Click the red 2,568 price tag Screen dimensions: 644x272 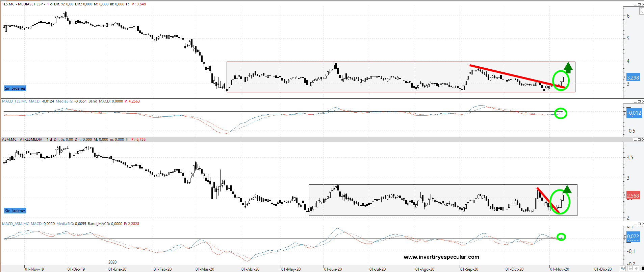tap(633, 196)
